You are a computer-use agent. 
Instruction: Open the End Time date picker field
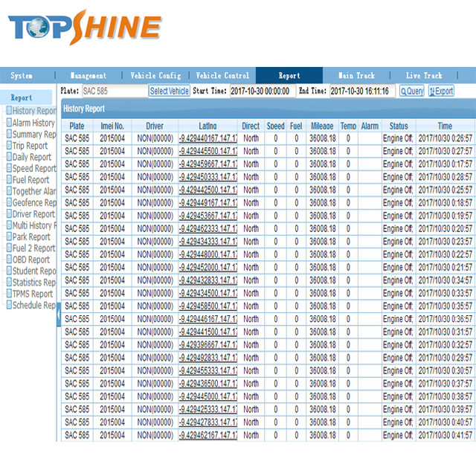[362, 91]
